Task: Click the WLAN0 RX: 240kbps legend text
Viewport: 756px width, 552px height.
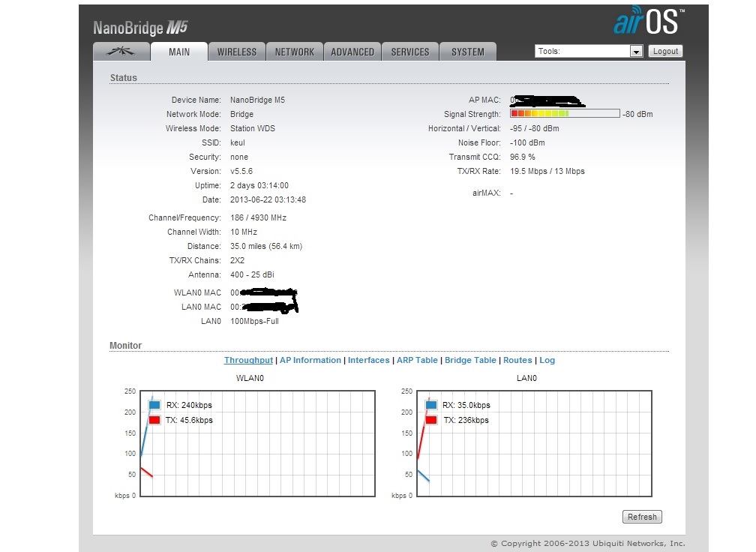Action: (189, 405)
